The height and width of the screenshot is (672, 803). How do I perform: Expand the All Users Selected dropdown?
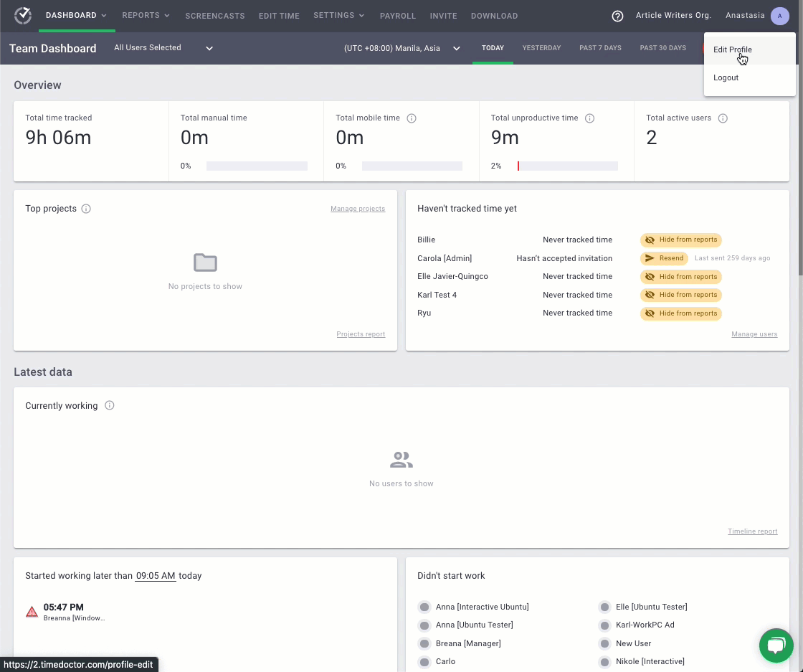[x=163, y=48]
